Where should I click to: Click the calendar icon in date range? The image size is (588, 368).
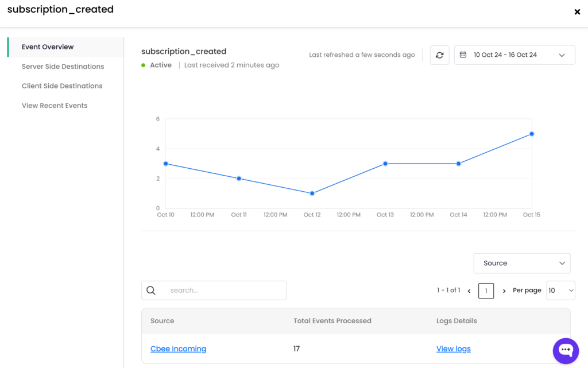(463, 55)
